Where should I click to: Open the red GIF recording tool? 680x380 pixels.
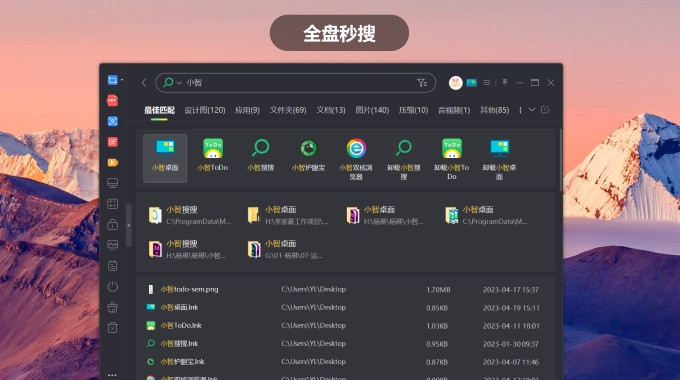click(x=112, y=142)
